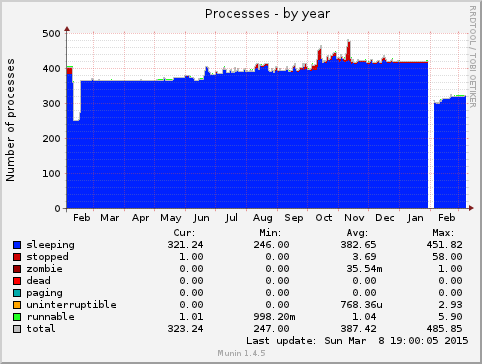The image size is (482, 364).
Task: Click the 'Mar' x-axis month label
Action: (x=110, y=218)
